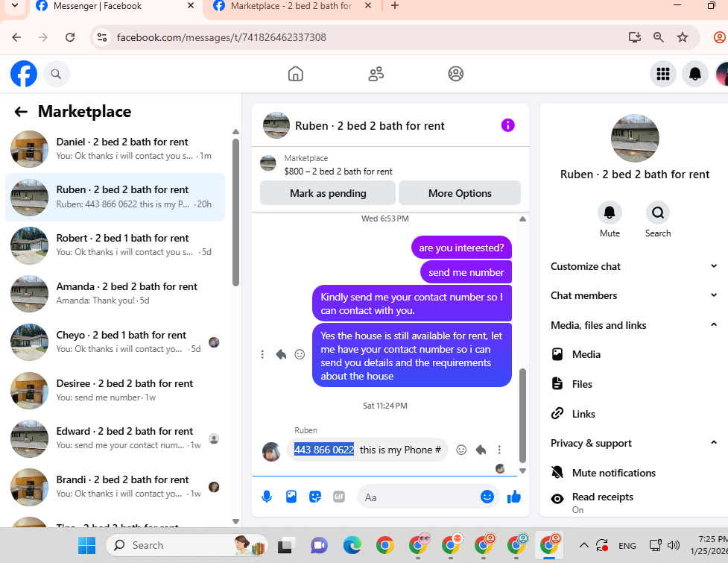Click the back arrow beside Marketplace
This screenshot has height=563, width=728.
click(21, 112)
